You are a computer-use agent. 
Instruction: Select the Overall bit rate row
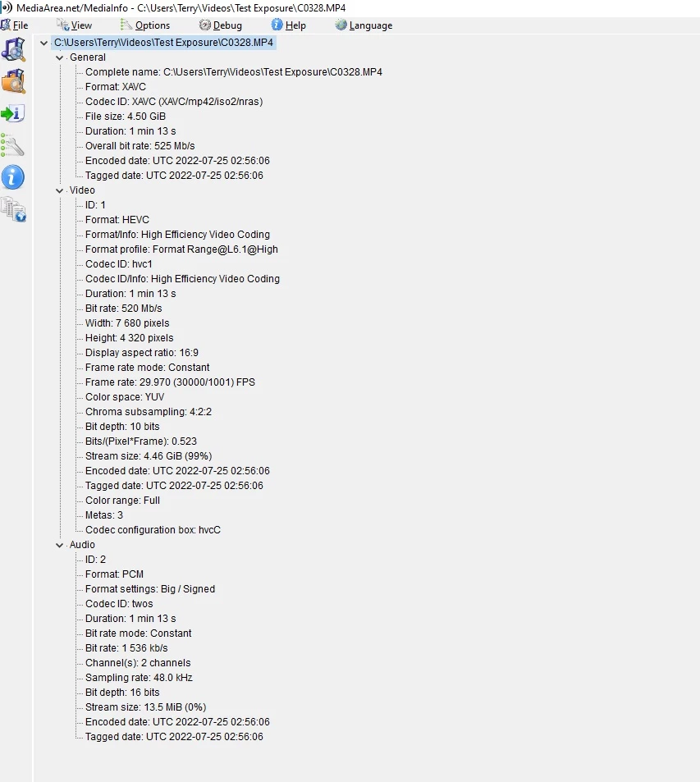(140, 146)
